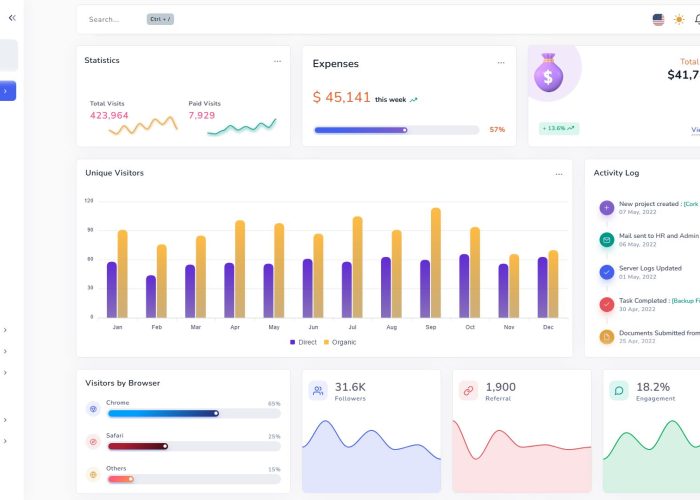Toggle the Organic series in chart legend
700x500 pixels.
(x=340, y=342)
